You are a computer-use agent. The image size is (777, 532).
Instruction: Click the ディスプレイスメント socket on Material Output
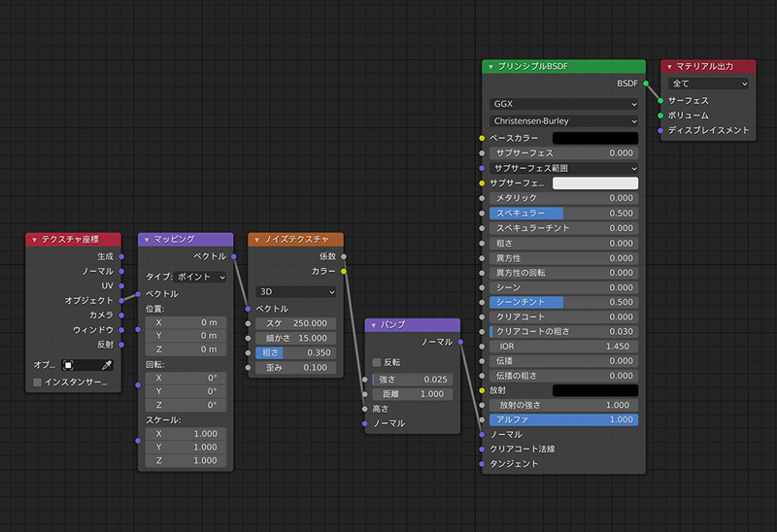pyautogui.click(x=660, y=130)
